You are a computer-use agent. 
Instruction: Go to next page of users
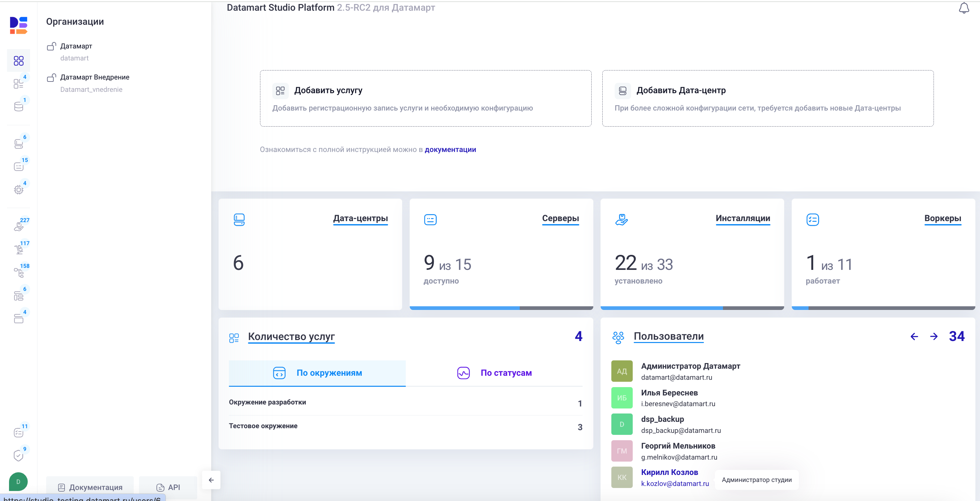coord(934,336)
